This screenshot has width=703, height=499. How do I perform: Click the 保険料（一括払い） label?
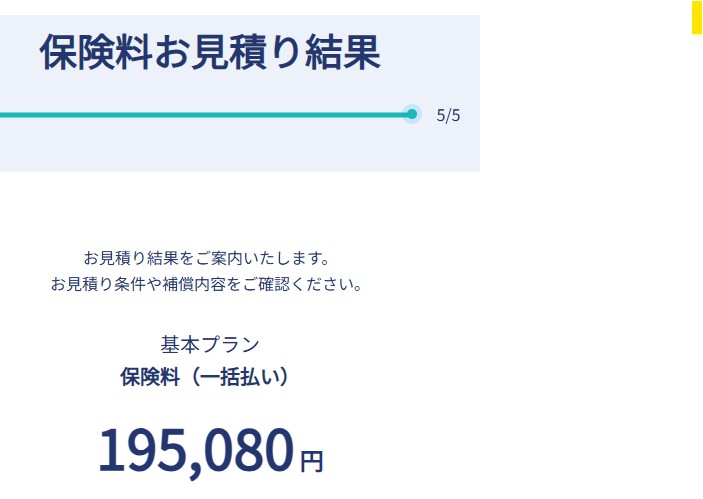(206, 377)
